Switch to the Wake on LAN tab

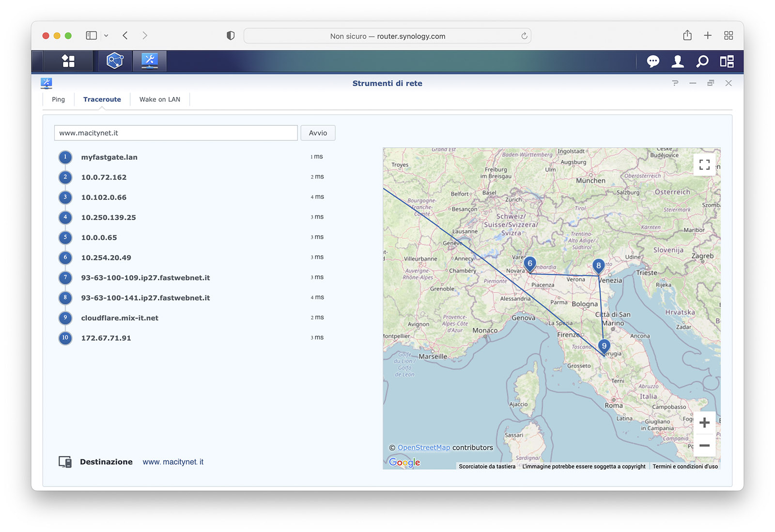click(159, 99)
